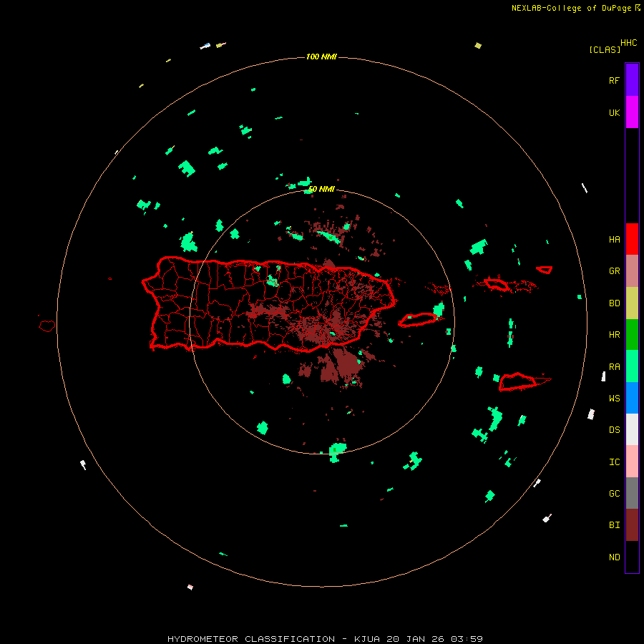Viewport: 644px width, 644px height.
Task: Click the UK legend label
Action: point(614,112)
